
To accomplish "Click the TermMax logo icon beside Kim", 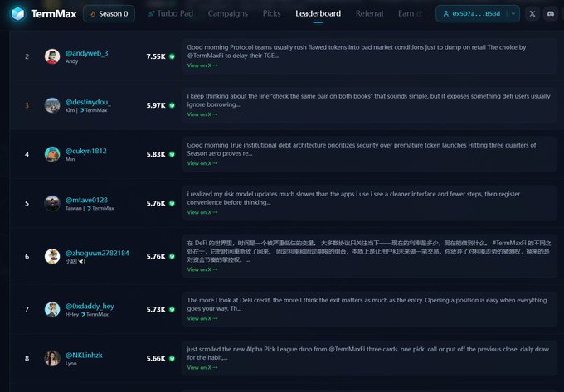I will pyautogui.click(x=81, y=110).
